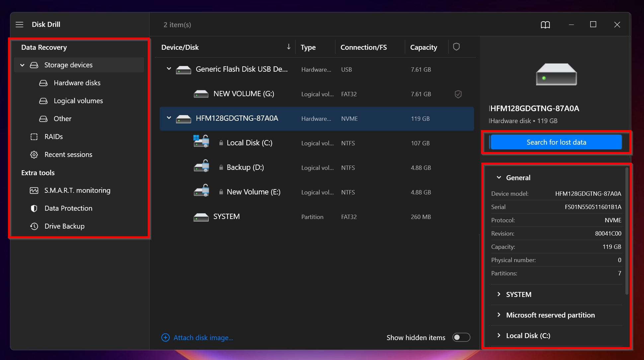Screen dimensions: 644x360
Task: Select Storage devices in sidebar
Action: pos(69,65)
